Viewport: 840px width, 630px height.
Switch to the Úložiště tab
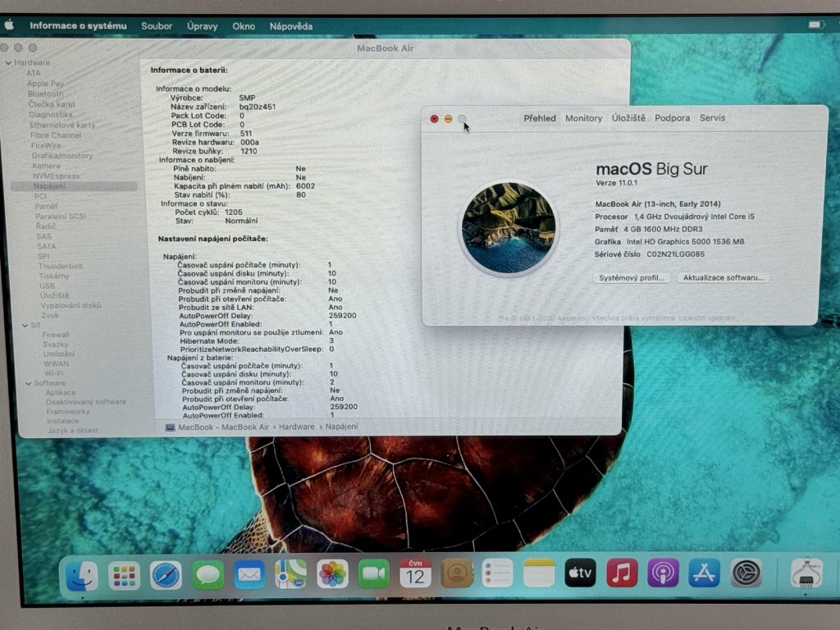628,118
